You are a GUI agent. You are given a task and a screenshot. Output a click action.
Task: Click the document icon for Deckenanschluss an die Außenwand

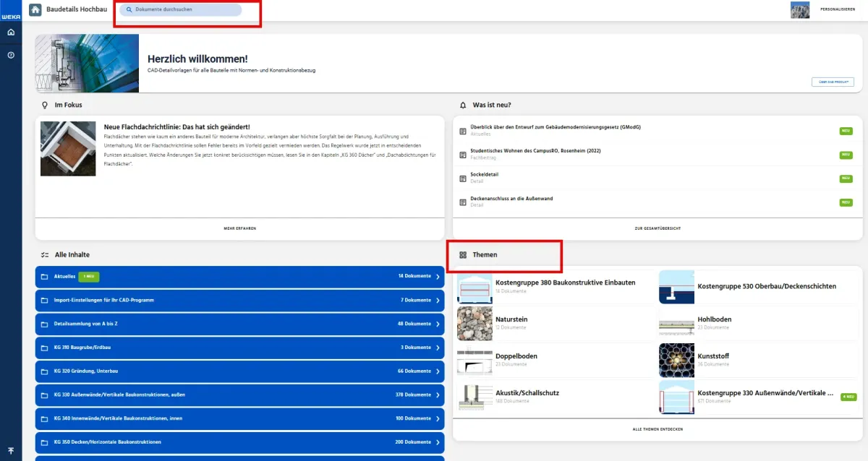463,202
